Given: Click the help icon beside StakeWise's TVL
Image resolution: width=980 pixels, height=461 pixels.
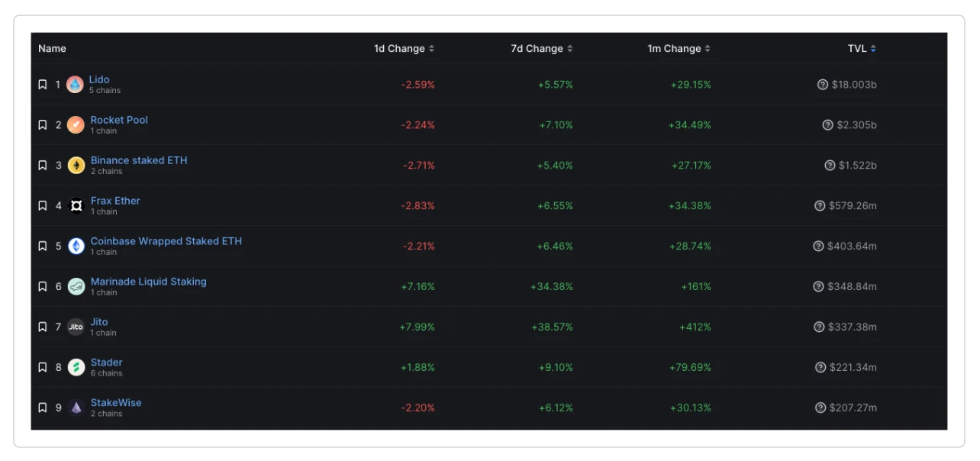Looking at the screenshot, I should click(820, 408).
